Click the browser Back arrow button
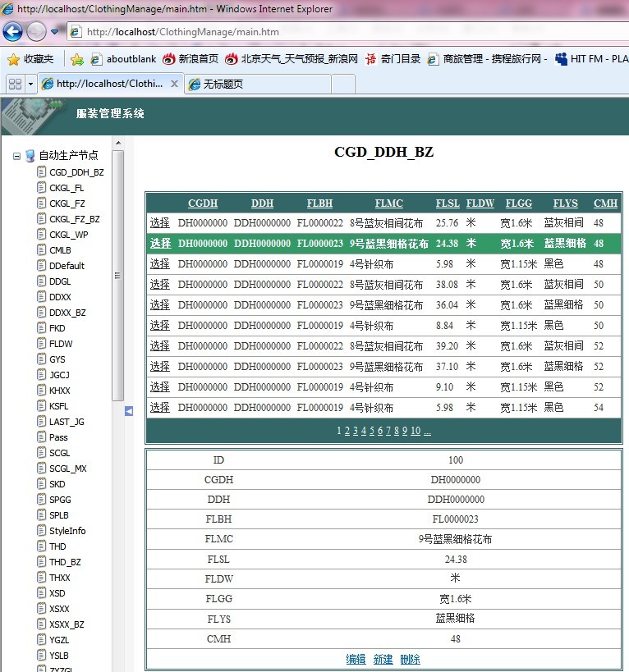Image resolution: width=629 pixels, height=672 pixels. (x=13, y=32)
